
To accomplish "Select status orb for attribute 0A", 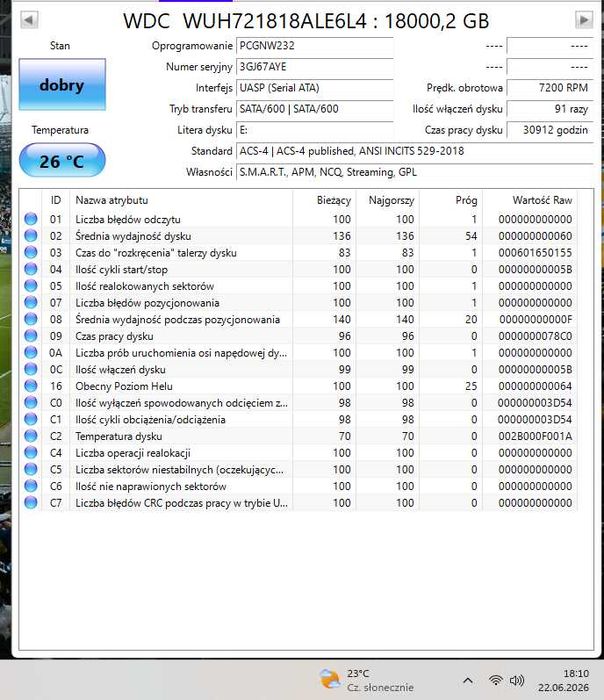I will point(31,353).
